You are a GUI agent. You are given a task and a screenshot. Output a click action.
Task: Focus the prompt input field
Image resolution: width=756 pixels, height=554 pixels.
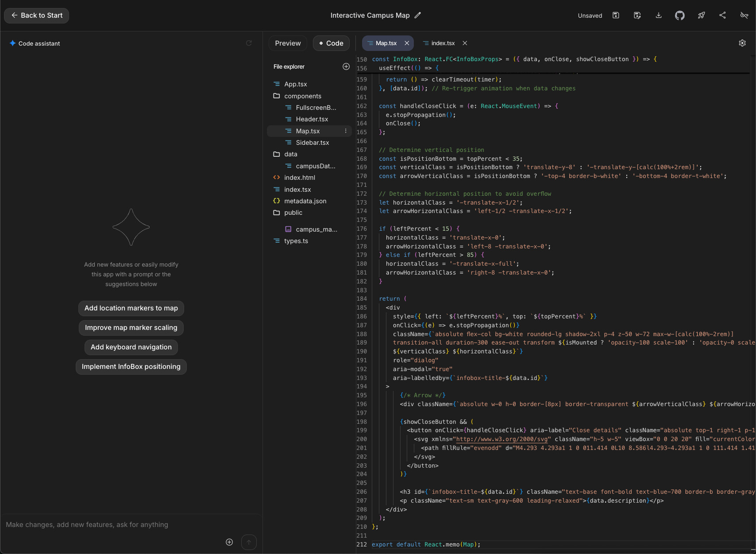(x=131, y=525)
